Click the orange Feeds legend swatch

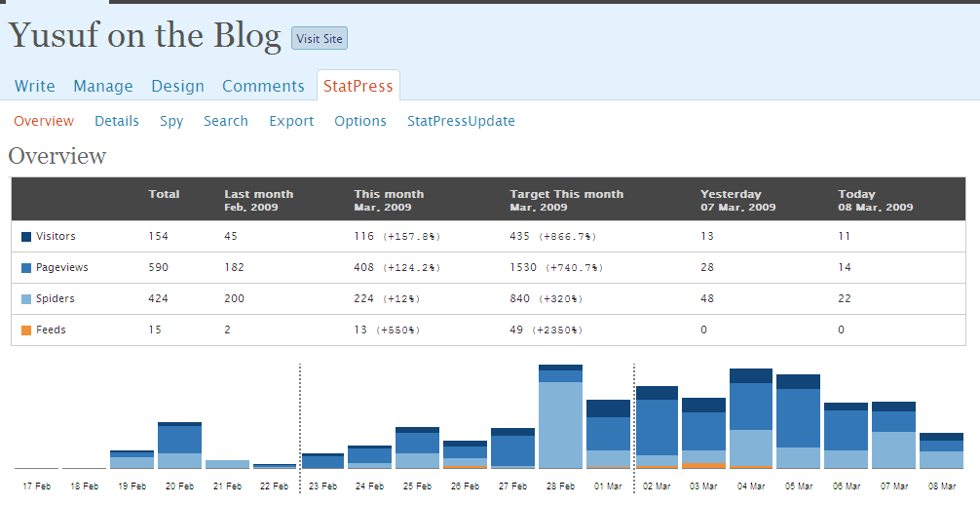[x=26, y=330]
